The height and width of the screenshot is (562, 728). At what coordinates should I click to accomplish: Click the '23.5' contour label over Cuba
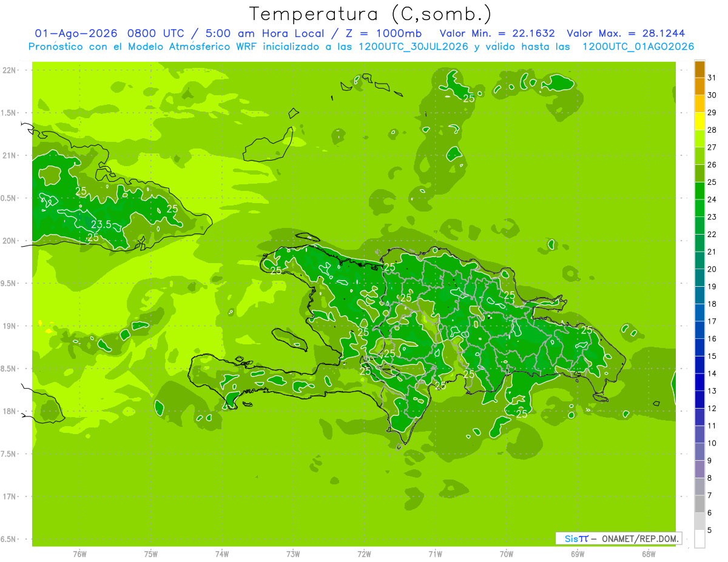click(101, 224)
